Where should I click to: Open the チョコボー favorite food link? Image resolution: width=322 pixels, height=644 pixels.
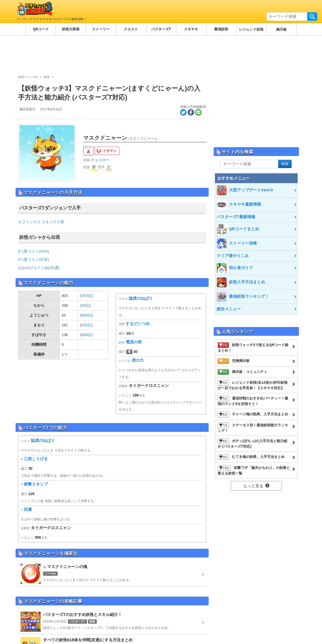[100, 160]
